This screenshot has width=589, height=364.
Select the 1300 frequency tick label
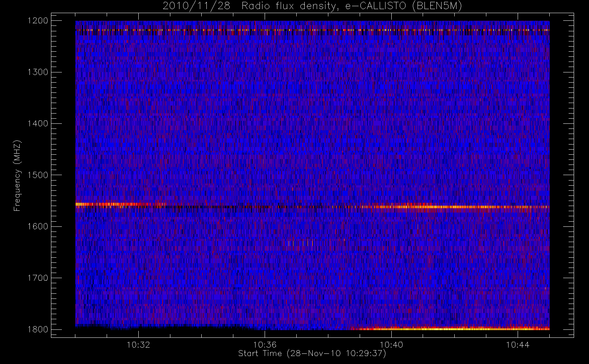tap(38, 72)
